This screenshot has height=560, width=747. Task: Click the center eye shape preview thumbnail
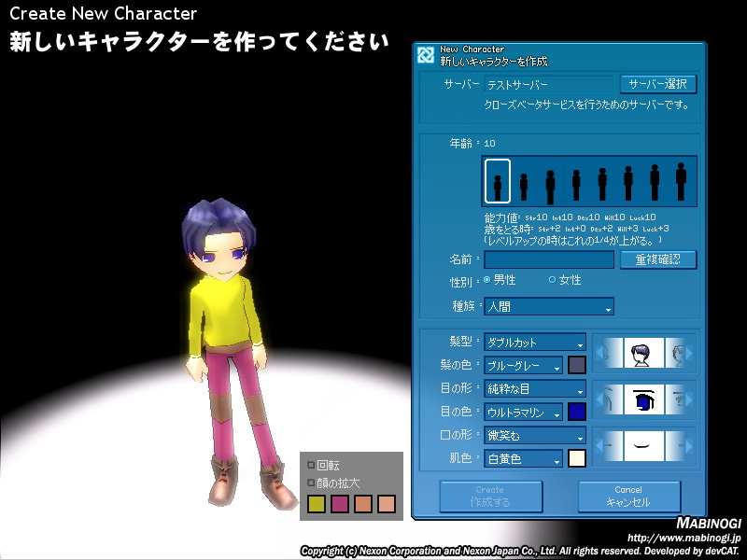pyautogui.click(x=643, y=399)
